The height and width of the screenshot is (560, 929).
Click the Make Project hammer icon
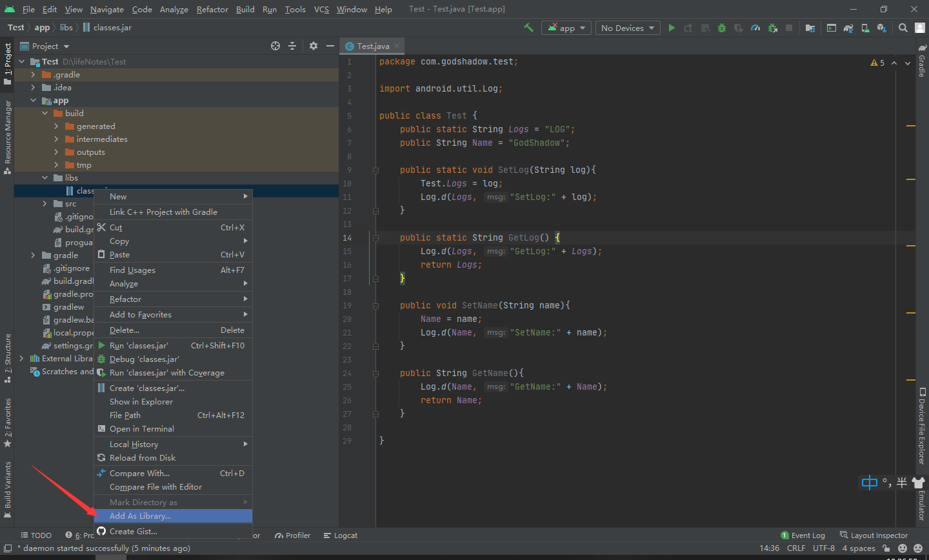point(528,28)
